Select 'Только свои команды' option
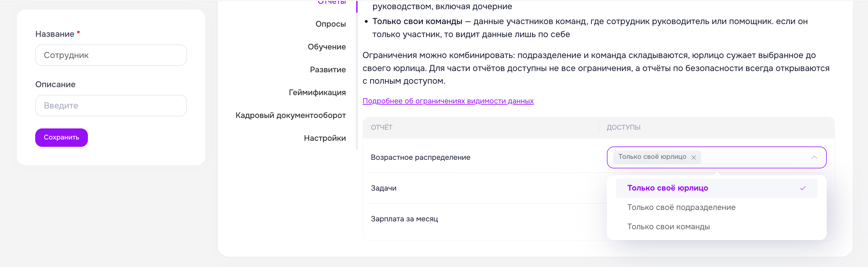Viewport: 868px width, 267px height. pos(716,227)
